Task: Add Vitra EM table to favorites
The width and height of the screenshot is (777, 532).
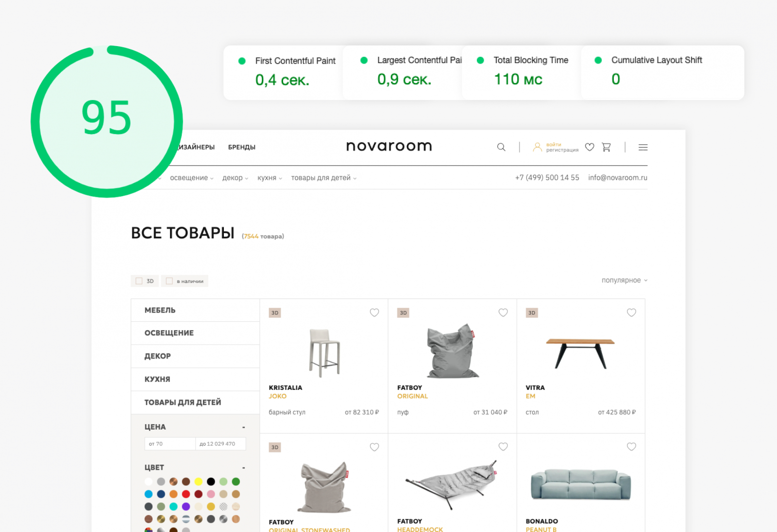Action: coord(631,313)
